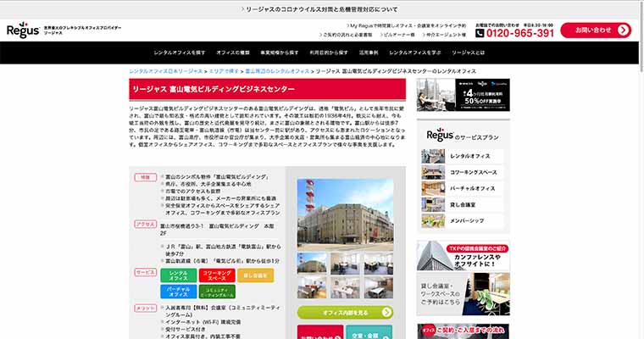The image size is (644, 339).
Task: Expand the coronavirus response notice banner
Action: tap(321, 9)
